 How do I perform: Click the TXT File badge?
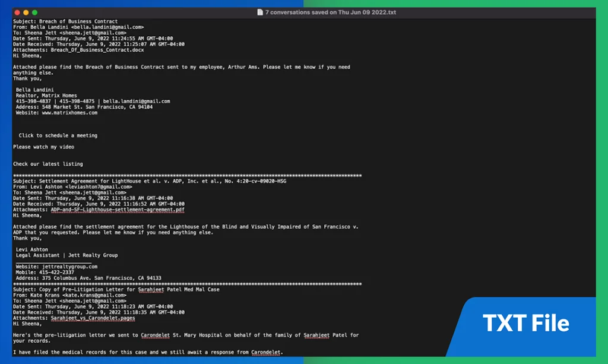(525, 324)
